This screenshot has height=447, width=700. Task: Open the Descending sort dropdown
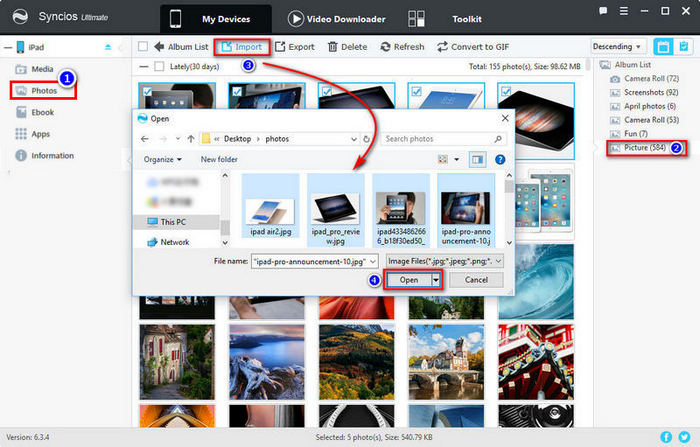pos(617,46)
